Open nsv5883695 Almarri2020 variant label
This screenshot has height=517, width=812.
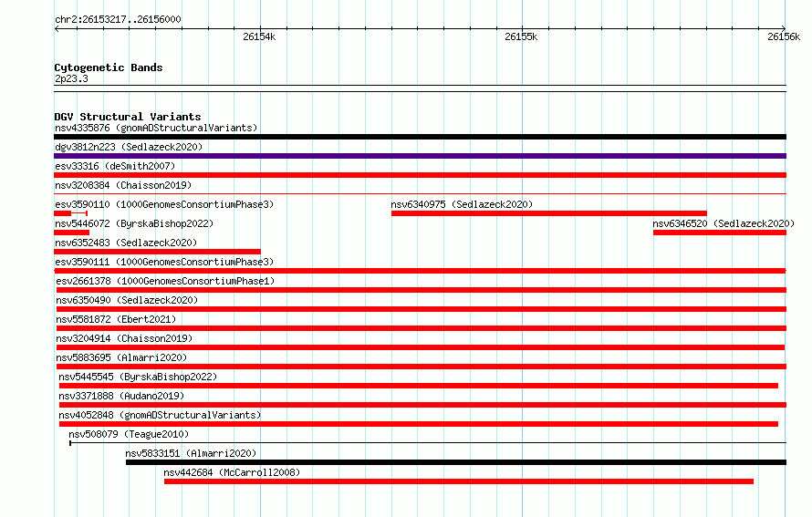(x=121, y=357)
